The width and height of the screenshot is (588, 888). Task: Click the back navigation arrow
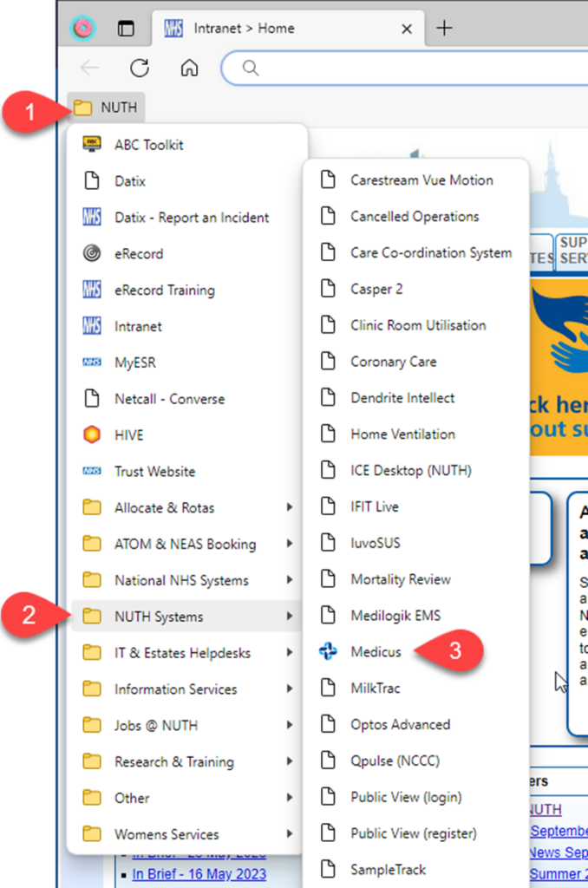click(x=90, y=68)
